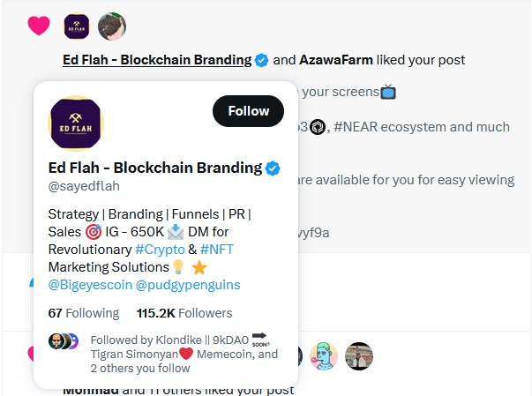Open the last avatar in the bottom notification row
This screenshot has width=532, height=396.
point(359,355)
